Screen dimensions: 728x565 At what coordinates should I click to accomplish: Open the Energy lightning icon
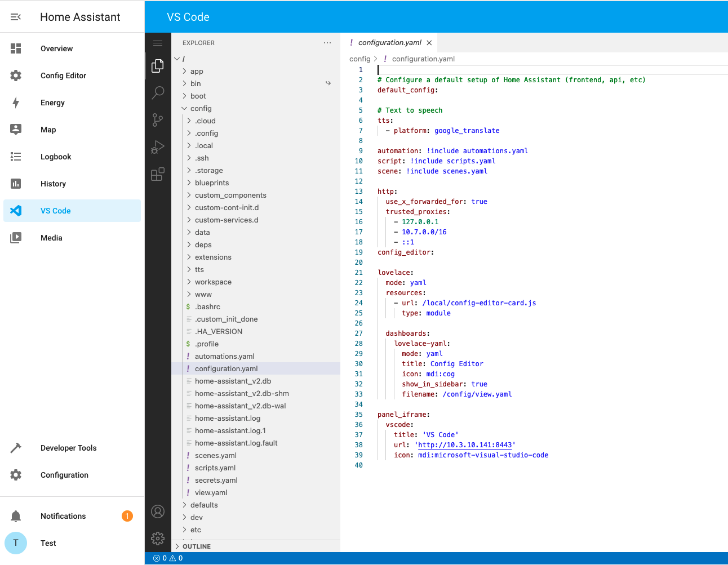(x=16, y=103)
